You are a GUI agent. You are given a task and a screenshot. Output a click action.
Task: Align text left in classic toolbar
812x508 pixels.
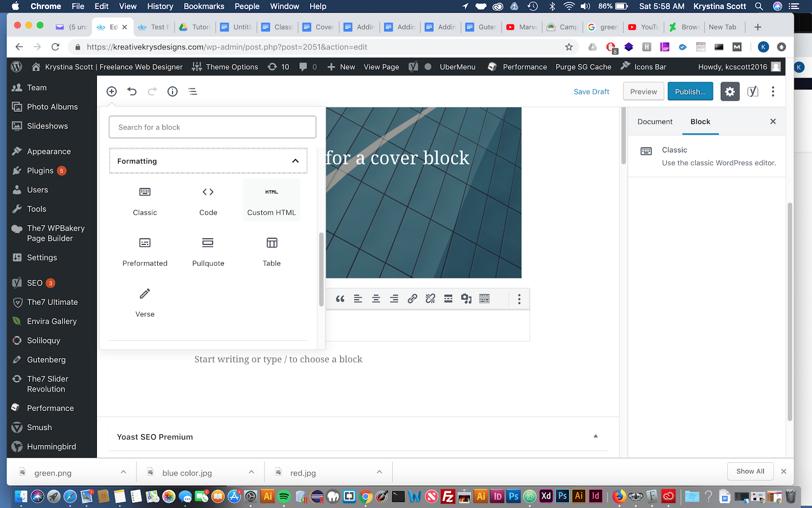pyautogui.click(x=358, y=299)
